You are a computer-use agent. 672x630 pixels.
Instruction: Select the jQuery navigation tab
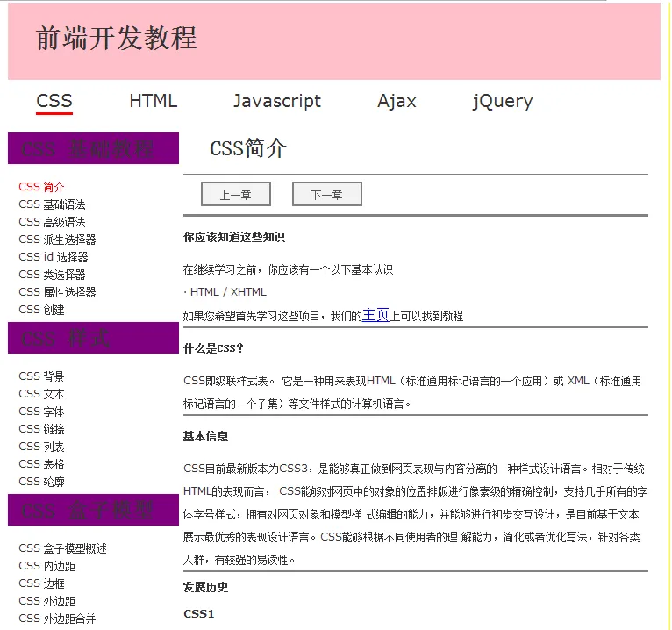click(x=502, y=101)
